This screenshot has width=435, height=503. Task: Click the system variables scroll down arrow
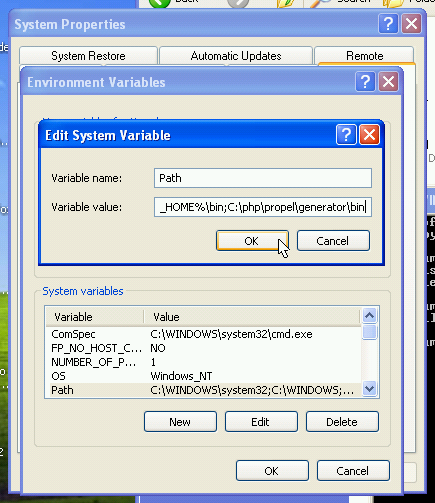[369, 389]
